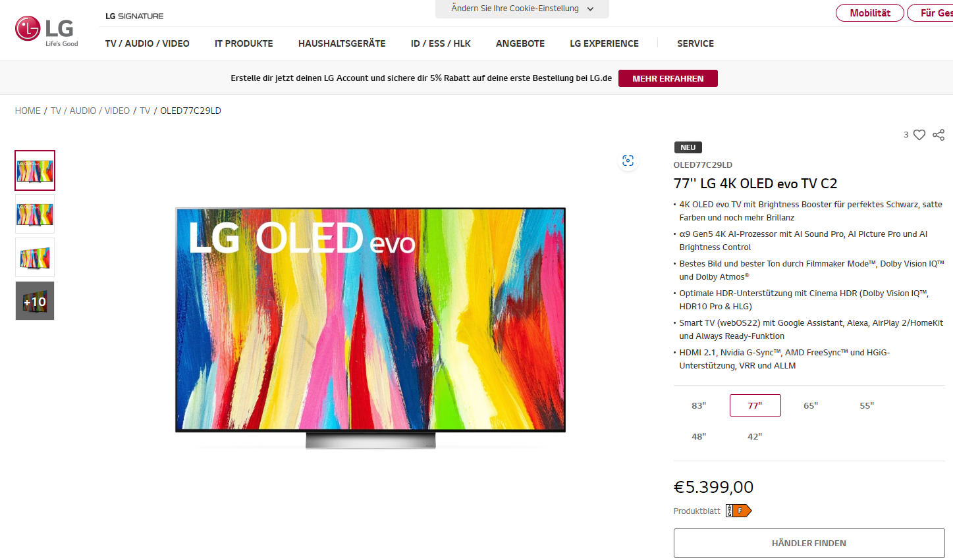Open the energy label F icon
Image resolution: width=953 pixels, height=560 pixels.
tap(738, 511)
